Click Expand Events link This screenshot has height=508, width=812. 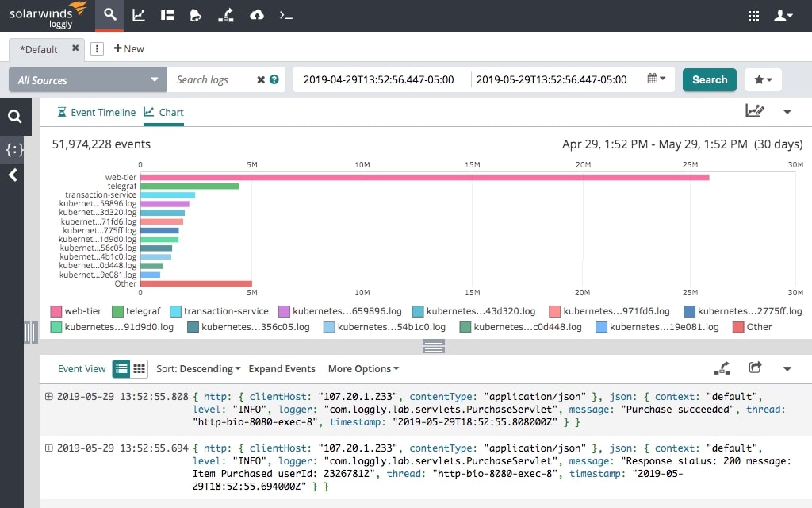click(x=282, y=368)
